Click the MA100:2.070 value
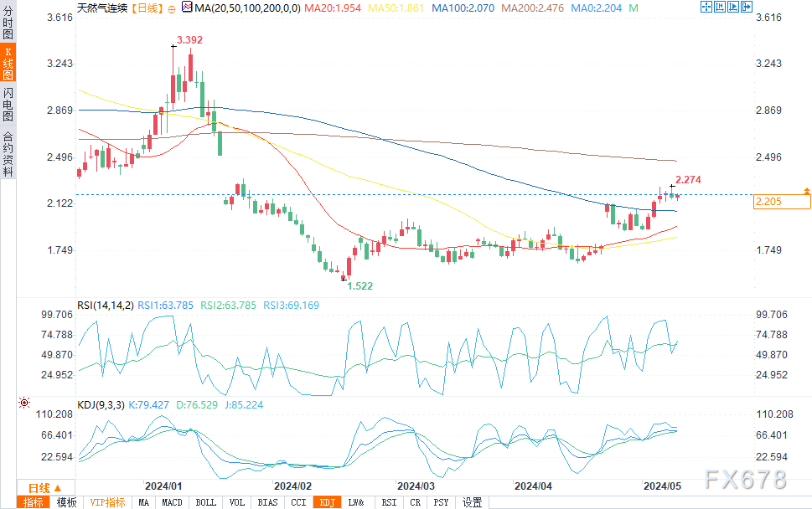Image resolution: width=812 pixels, height=509 pixels. [463, 8]
